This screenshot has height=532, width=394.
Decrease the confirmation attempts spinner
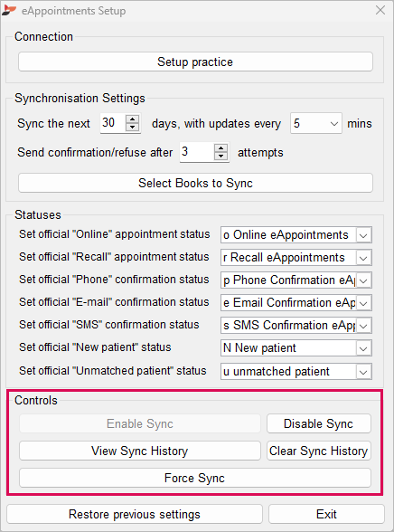pos(220,156)
